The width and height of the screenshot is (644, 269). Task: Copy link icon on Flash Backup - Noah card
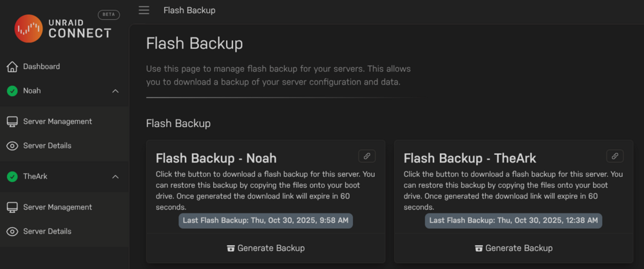367,156
